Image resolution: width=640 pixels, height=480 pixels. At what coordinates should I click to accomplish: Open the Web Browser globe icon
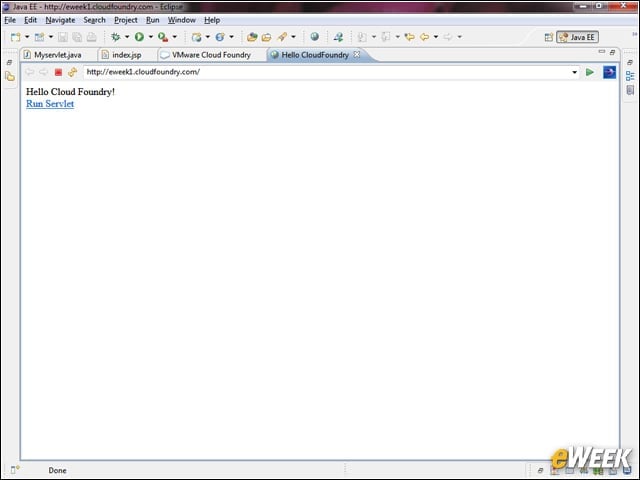coord(314,37)
